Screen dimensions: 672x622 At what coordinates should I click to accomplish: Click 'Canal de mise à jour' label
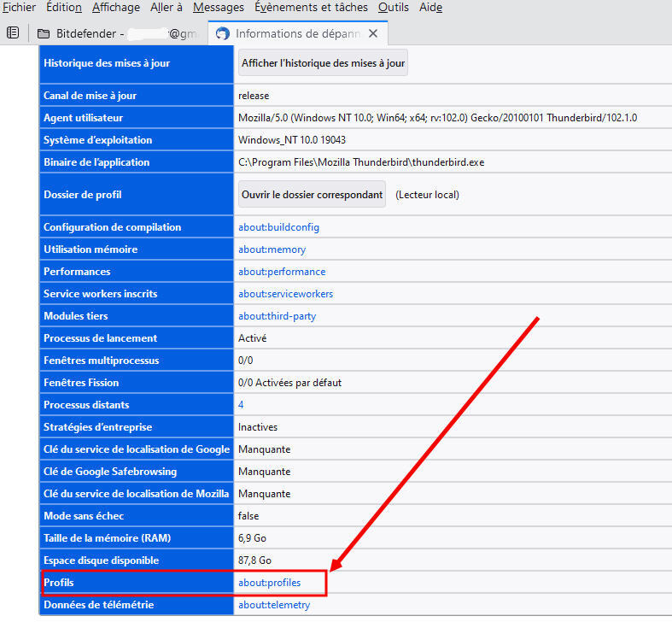[90, 96]
